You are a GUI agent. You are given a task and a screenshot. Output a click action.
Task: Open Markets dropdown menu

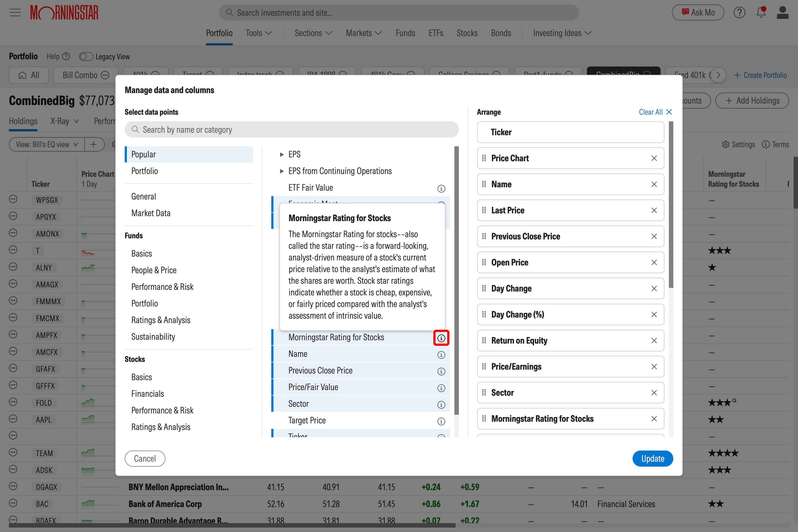(x=364, y=33)
